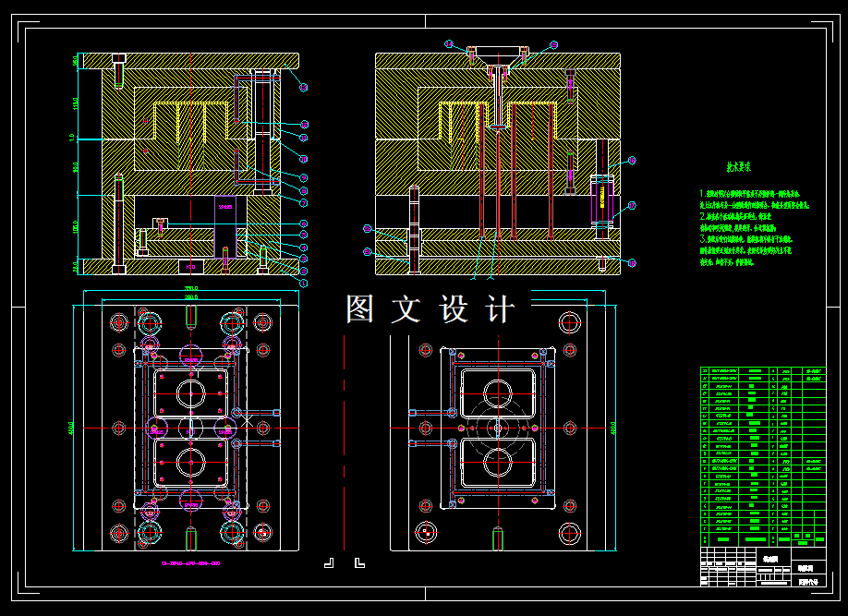Click part balloon number 3

[x=303, y=259]
